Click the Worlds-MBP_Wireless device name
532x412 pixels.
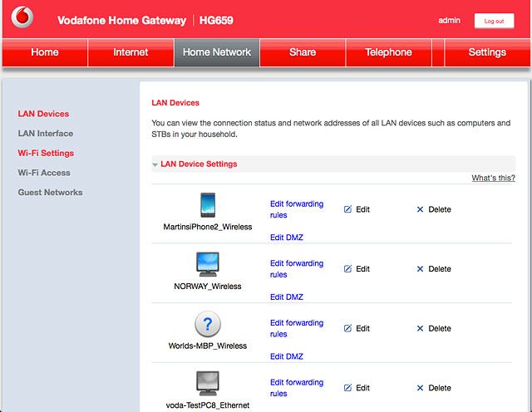[x=208, y=346]
